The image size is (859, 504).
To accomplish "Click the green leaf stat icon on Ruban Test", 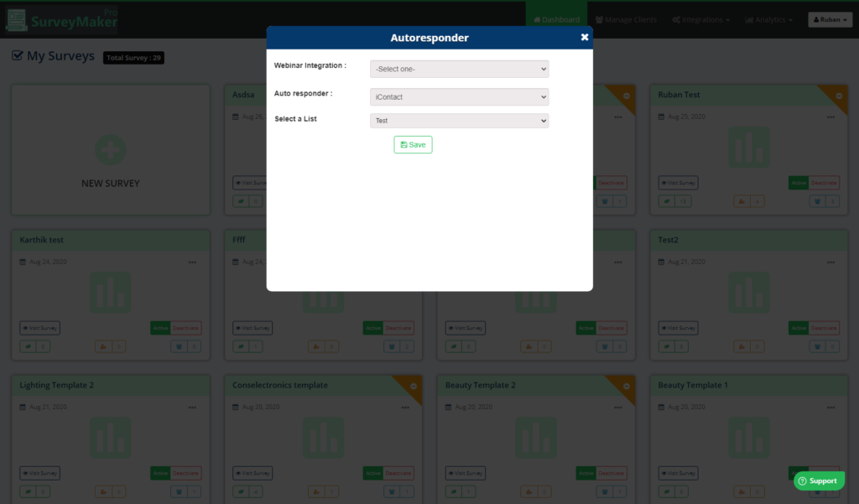I will [x=667, y=201].
